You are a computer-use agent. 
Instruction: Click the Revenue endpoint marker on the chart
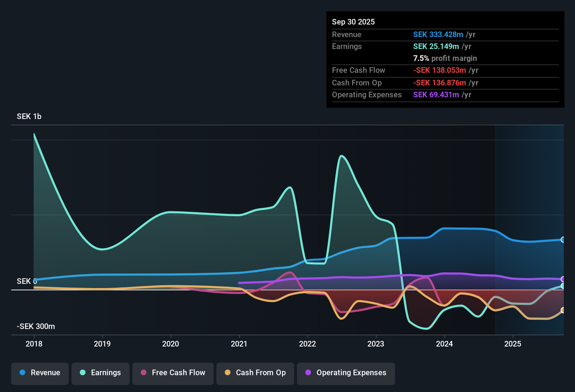click(562, 239)
